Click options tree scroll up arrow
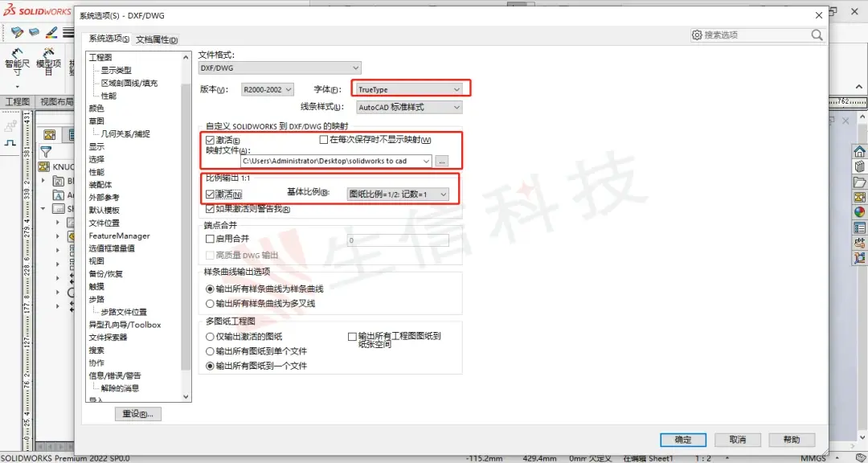 pyautogui.click(x=186, y=57)
